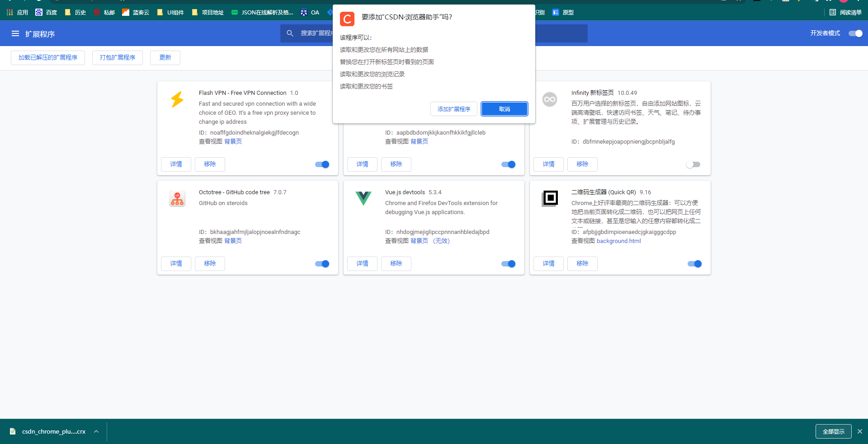
Task: Open the JSON在线解析 bookmark
Action: [x=262, y=12]
